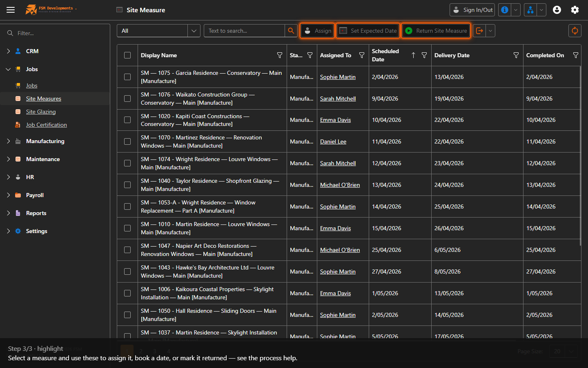Viewport: 588px width, 368px height.
Task: Open the settings gear in header
Action: 575,10
